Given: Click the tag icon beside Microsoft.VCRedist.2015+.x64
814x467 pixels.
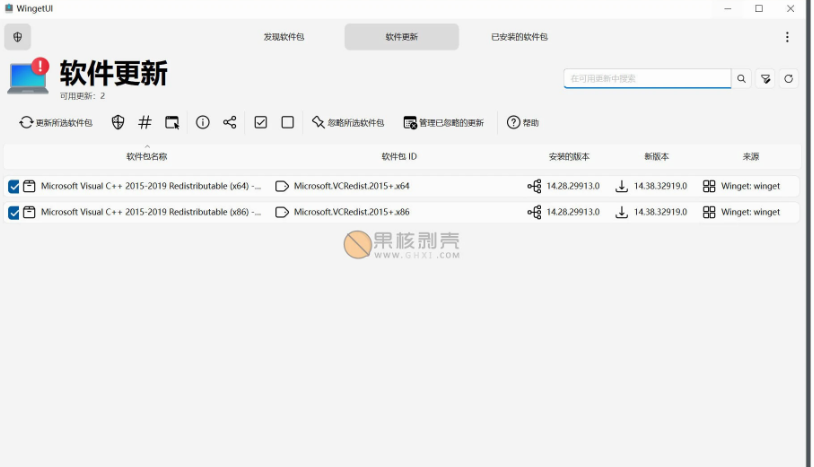Looking at the screenshot, I should pos(282,186).
